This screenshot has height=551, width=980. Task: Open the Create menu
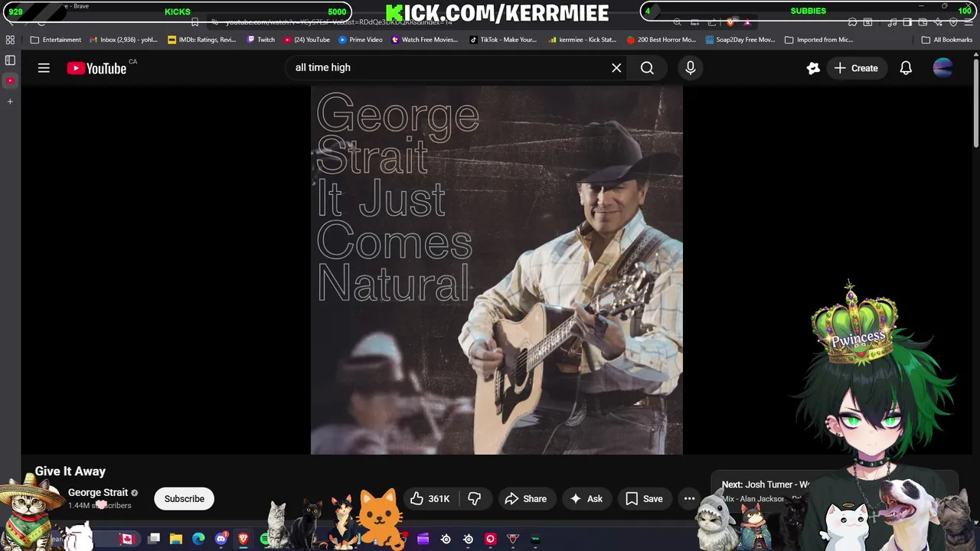point(856,68)
